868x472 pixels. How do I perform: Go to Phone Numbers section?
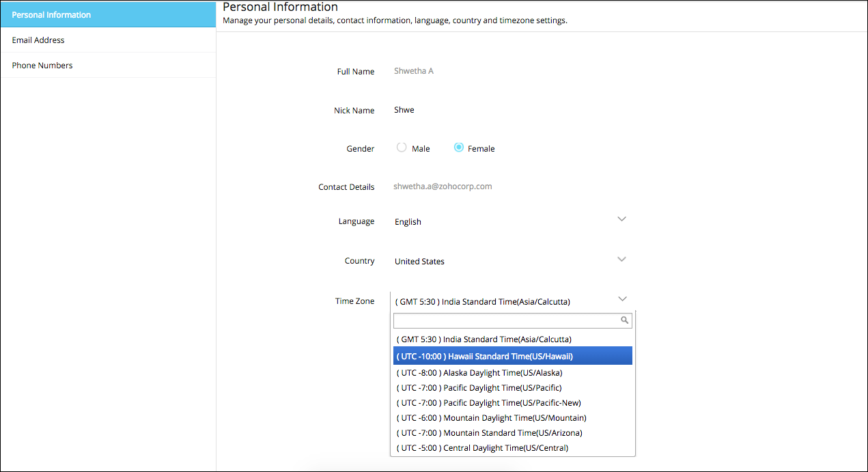pyautogui.click(x=42, y=66)
